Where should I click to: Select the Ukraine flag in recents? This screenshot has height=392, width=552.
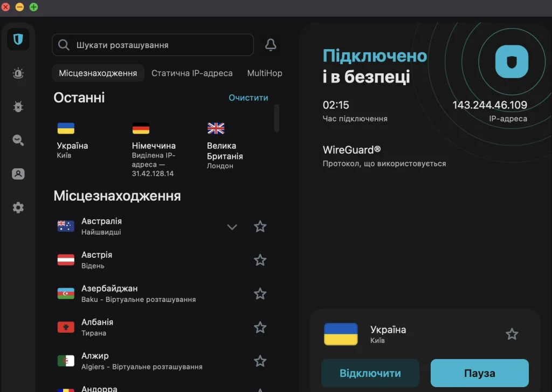pyautogui.click(x=66, y=128)
